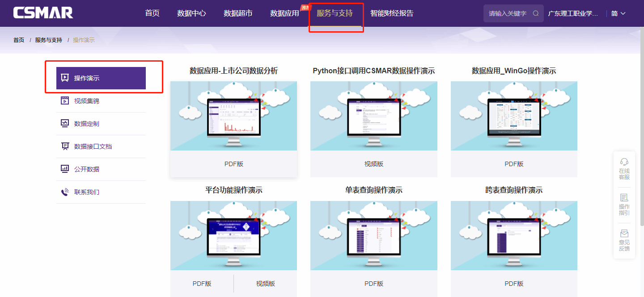Click the title 数据应用_WinGo操作演示
This screenshot has width=644, height=297.
tap(514, 71)
